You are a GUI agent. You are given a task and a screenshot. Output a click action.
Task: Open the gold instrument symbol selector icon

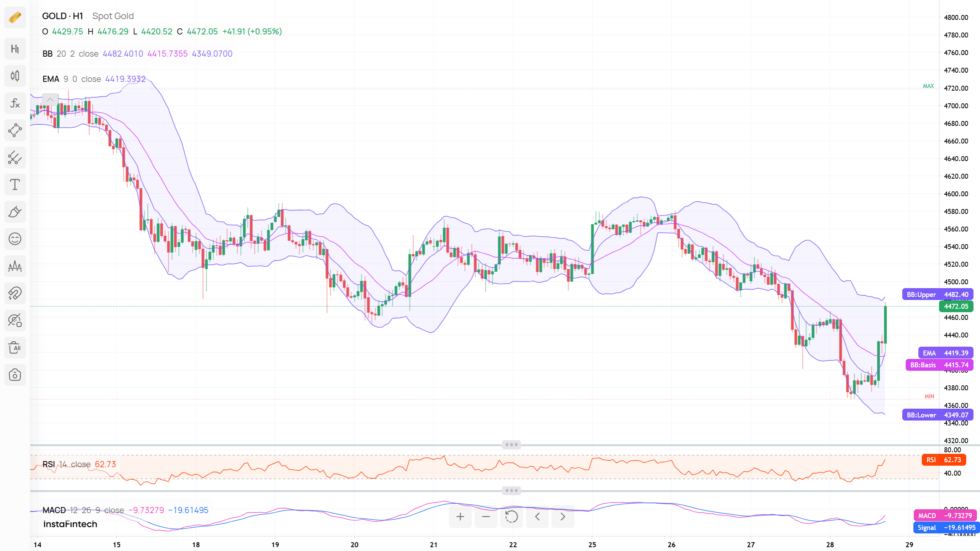pyautogui.click(x=15, y=17)
